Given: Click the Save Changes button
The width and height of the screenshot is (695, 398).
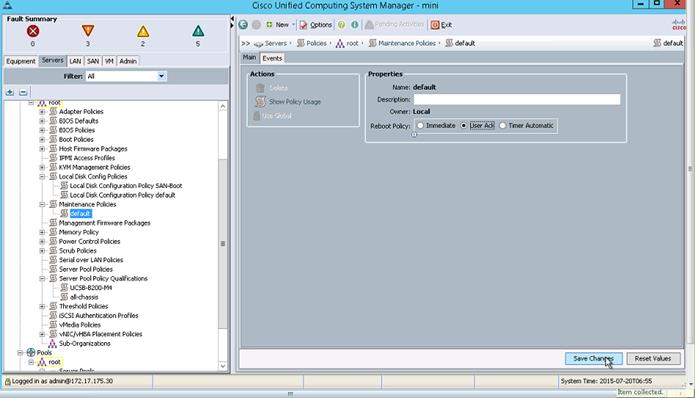Looking at the screenshot, I should tap(593, 359).
